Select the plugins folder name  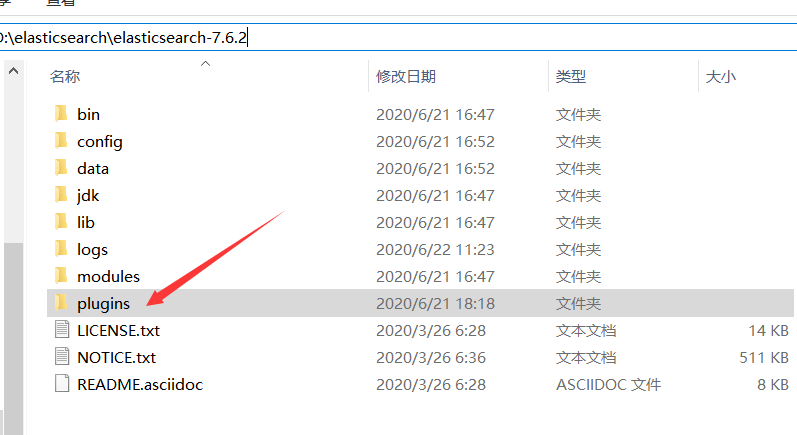pos(104,304)
